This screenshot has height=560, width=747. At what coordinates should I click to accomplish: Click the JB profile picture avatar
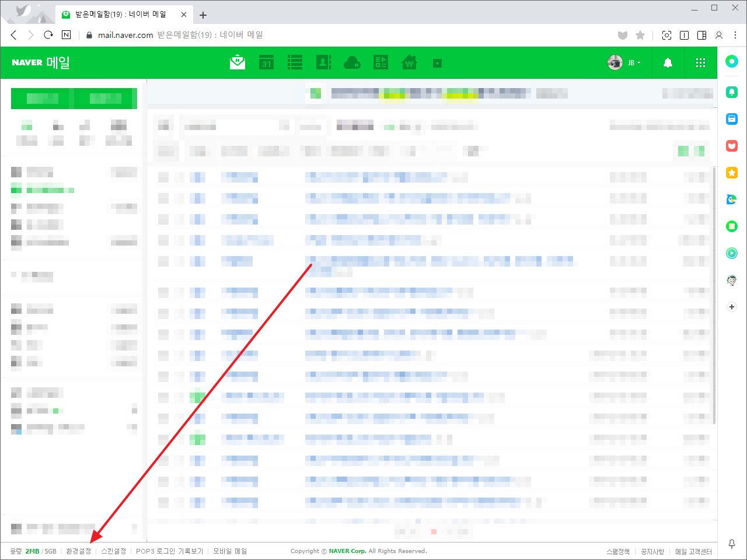[615, 62]
